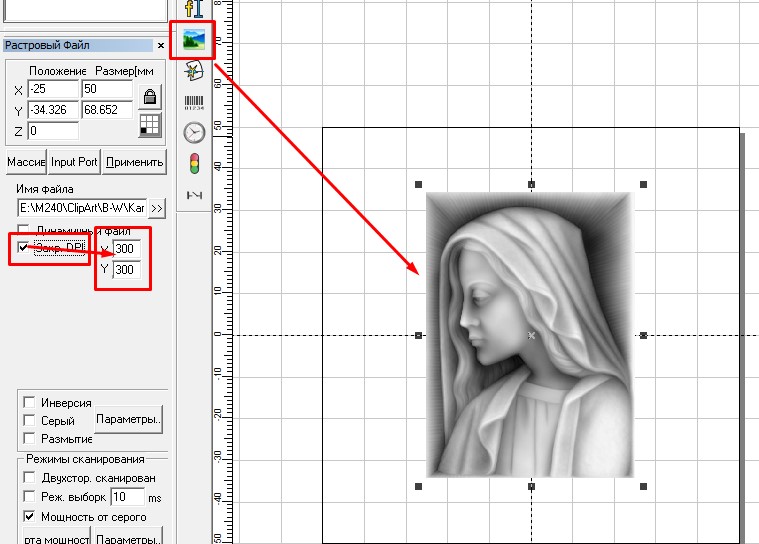The width and height of the screenshot is (759, 544).
Task: Open file browser with >> button
Action: (x=157, y=208)
